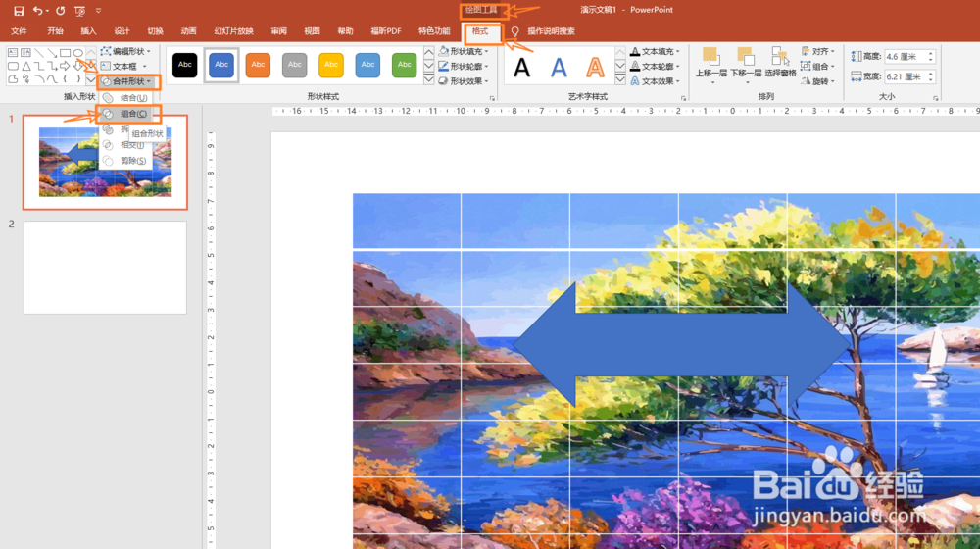The width and height of the screenshot is (980, 549).
Task: Start slideshow from beginning icon
Action: pyautogui.click(x=80, y=11)
